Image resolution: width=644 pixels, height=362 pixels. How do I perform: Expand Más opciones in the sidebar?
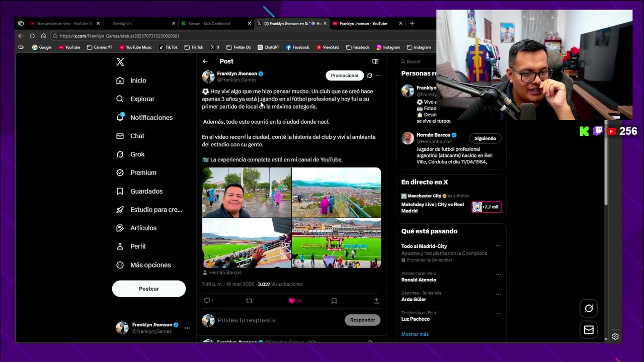pos(143,265)
